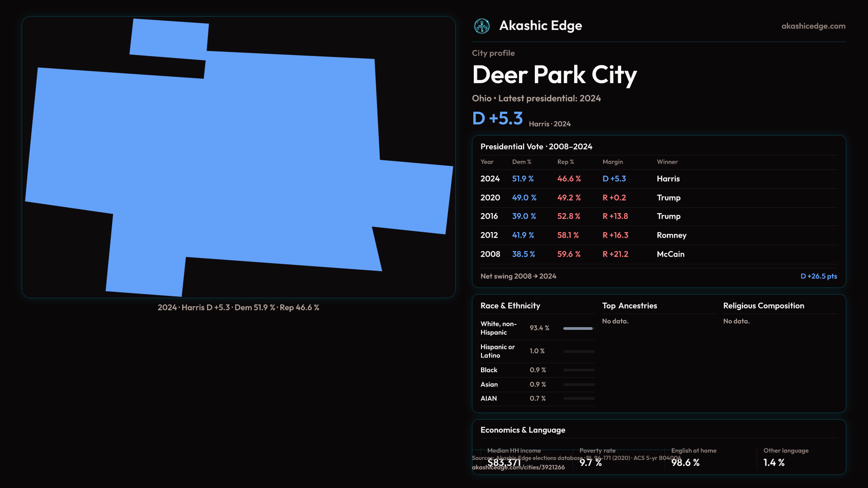Select the 2020 Trump result row
Screen dimensions: 868x488
point(668,198)
